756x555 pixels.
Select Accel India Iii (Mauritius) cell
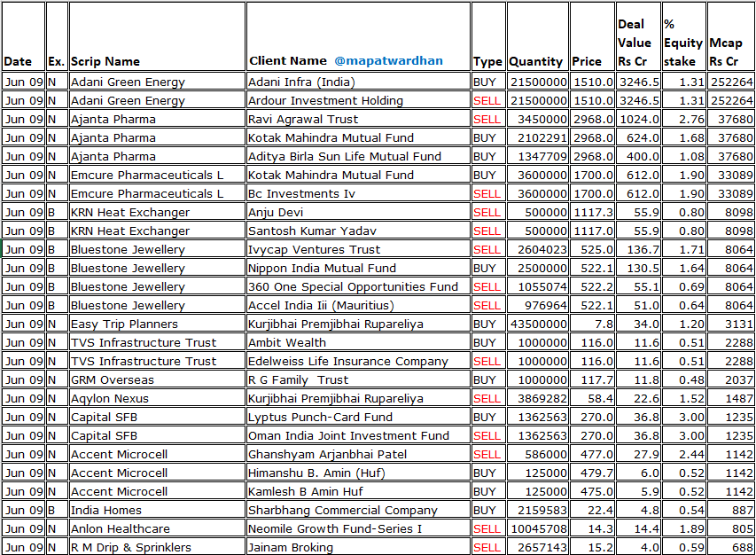(x=358, y=305)
